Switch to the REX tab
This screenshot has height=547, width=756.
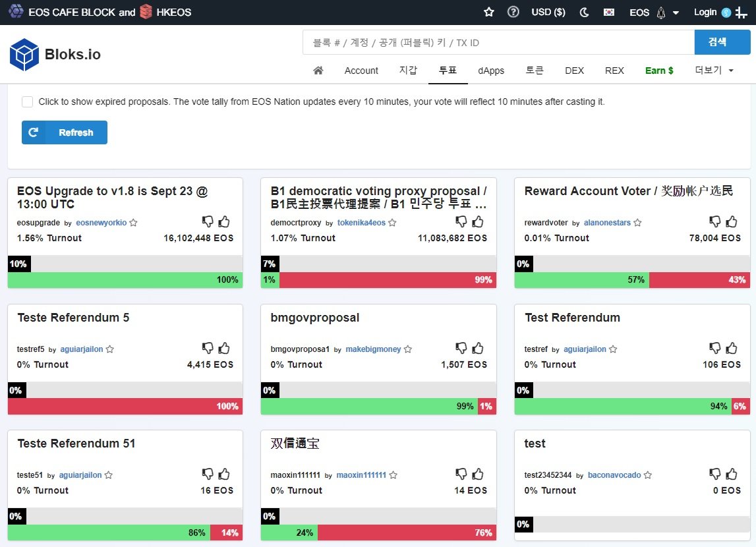click(x=614, y=71)
